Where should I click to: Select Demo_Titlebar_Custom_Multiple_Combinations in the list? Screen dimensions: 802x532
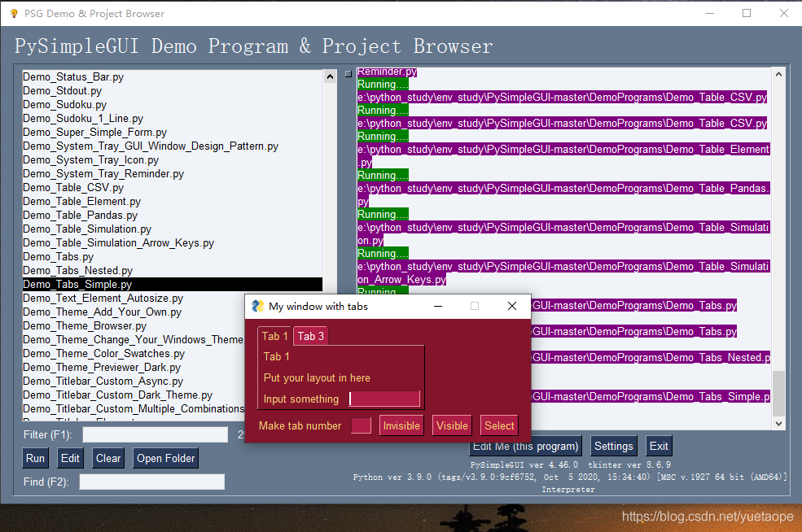pos(134,408)
